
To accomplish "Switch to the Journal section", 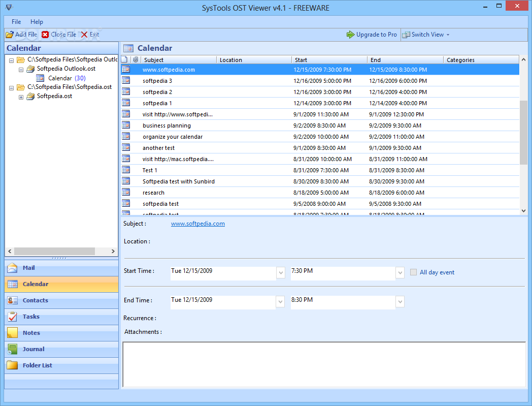I will (61, 349).
